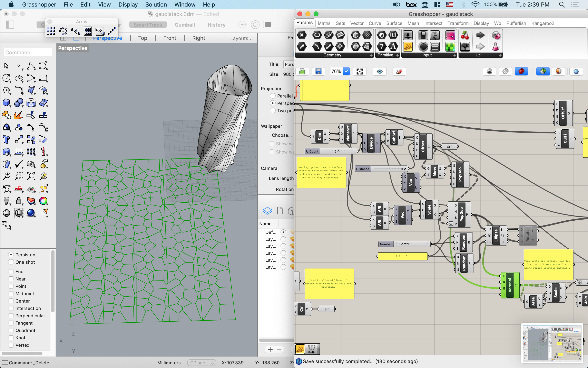Click the flask icon in Util panel
Screen dimensions: 588x368
pos(496,46)
